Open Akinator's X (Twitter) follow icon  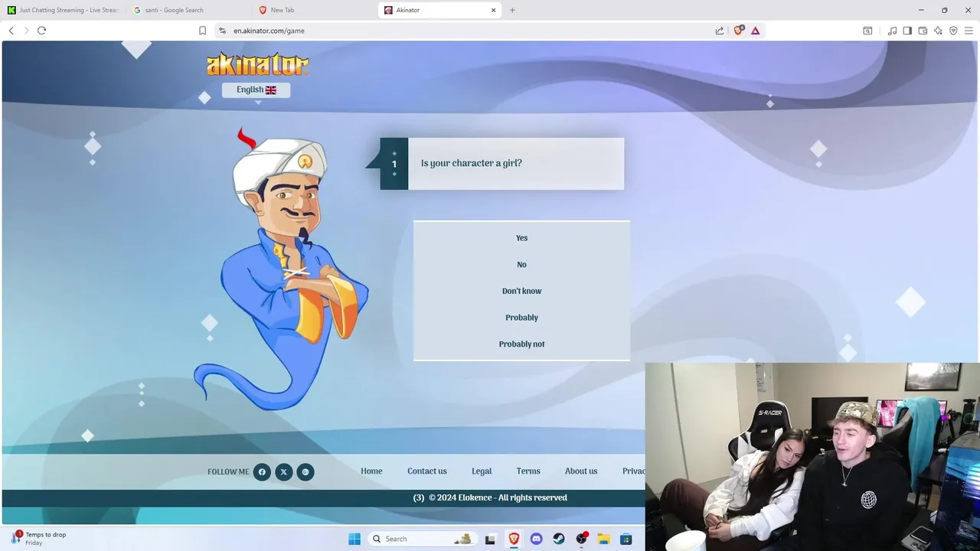(283, 472)
